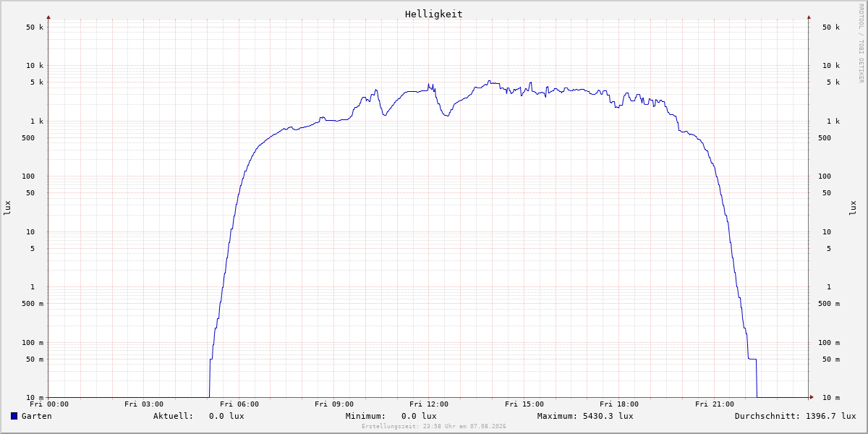Click the Fri 18:00 time axis label
This screenshot has width=868, height=434.
click(619, 404)
